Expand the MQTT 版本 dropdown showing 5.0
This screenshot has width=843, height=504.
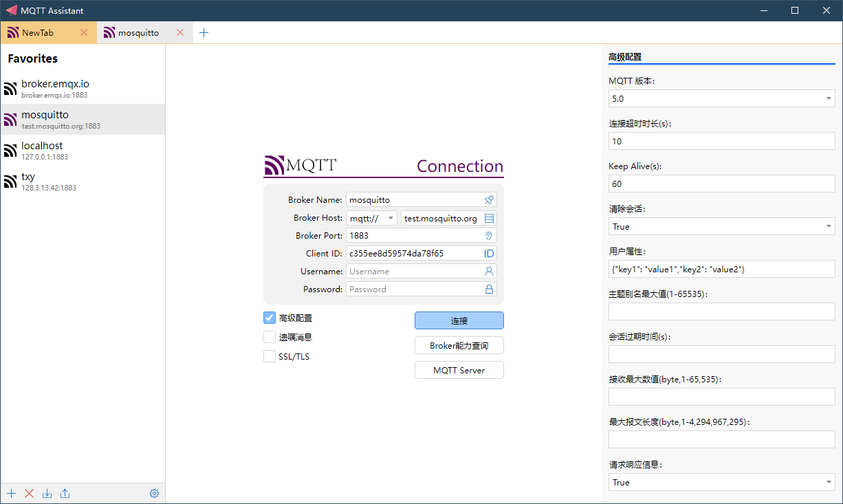coord(721,98)
